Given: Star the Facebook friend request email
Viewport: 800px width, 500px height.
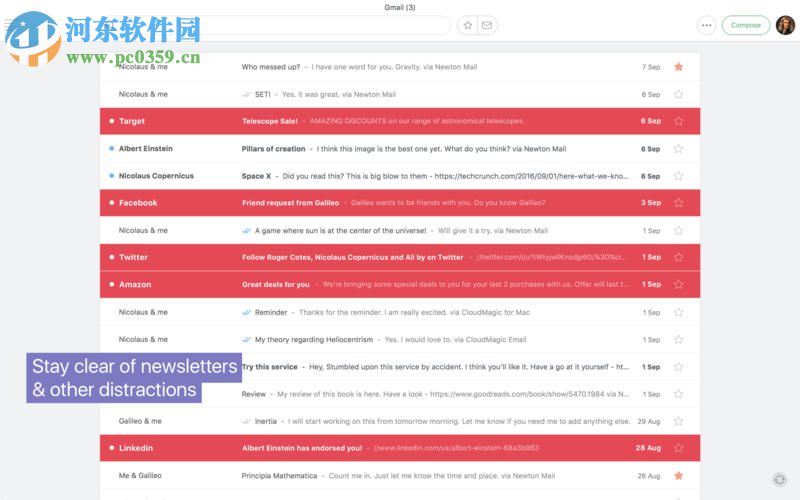Looking at the screenshot, I should tap(679, 203).
